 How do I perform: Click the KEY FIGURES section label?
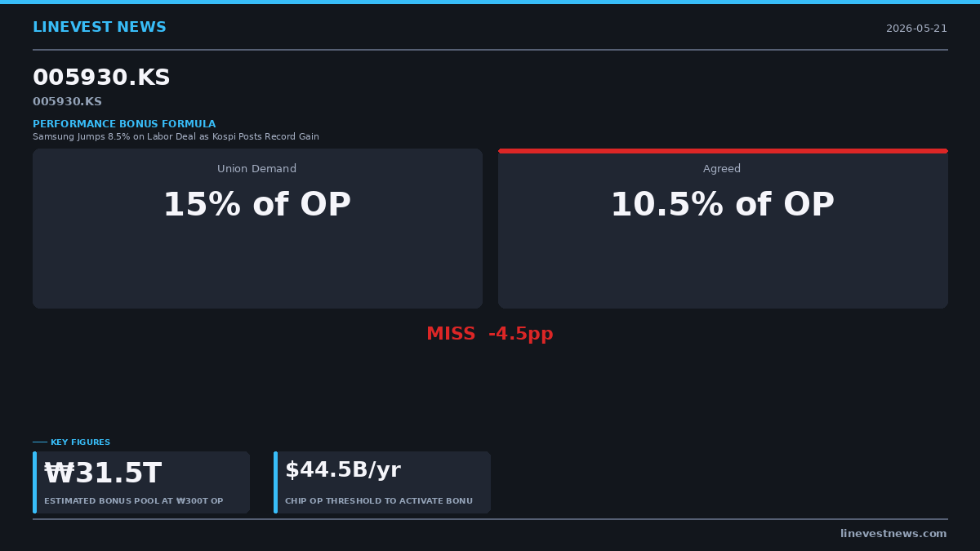pos(80,442)
